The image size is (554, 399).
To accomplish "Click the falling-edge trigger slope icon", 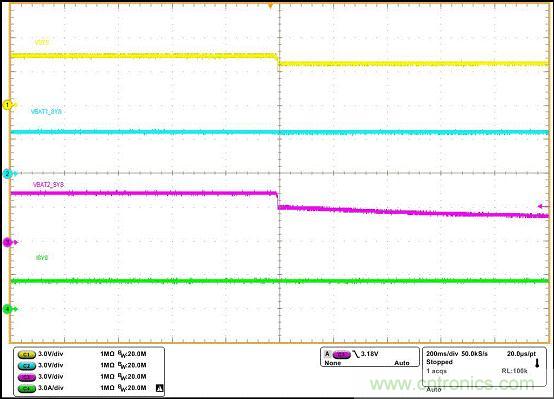I will (356, 354).
